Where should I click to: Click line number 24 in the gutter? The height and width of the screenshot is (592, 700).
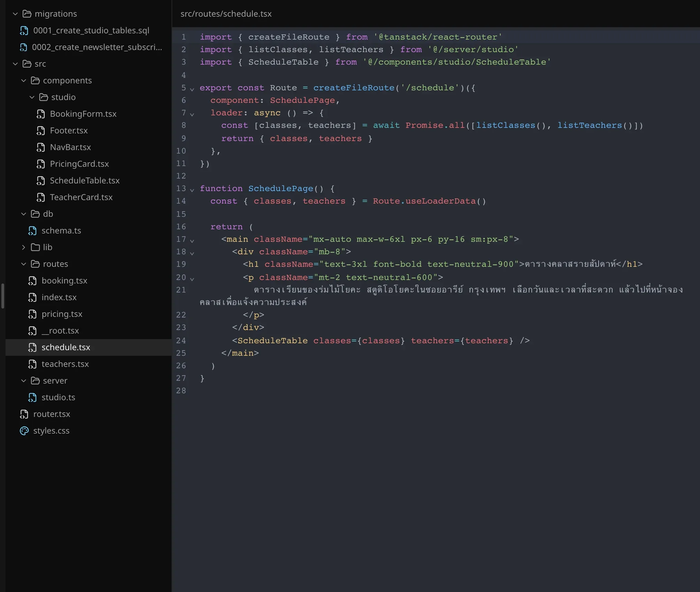point(181,340)
